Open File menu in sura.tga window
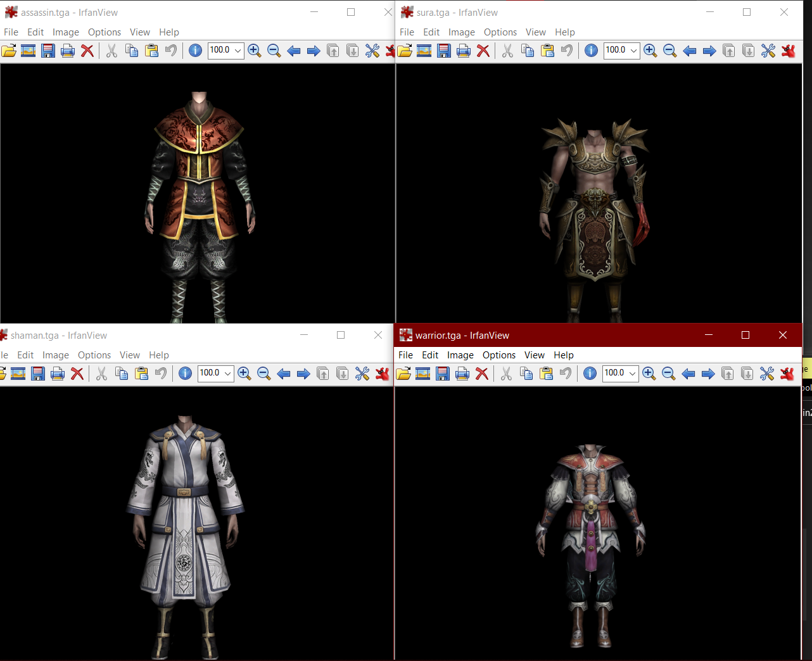 click(x=407, y=32)
